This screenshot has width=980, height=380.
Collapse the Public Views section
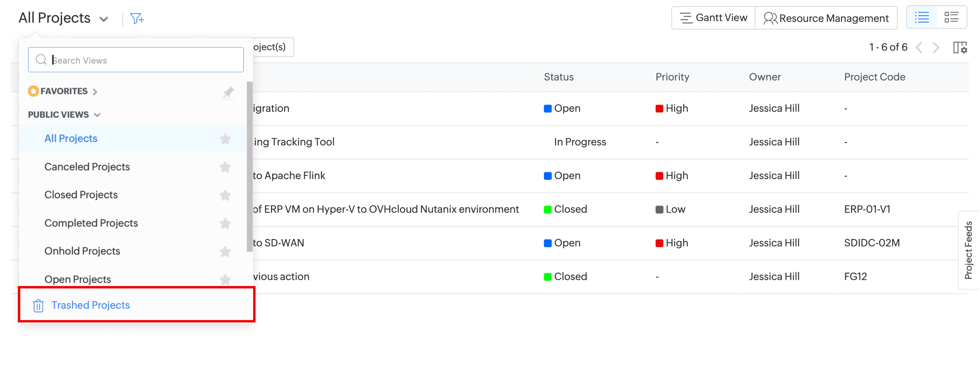(x=97, y=115)
